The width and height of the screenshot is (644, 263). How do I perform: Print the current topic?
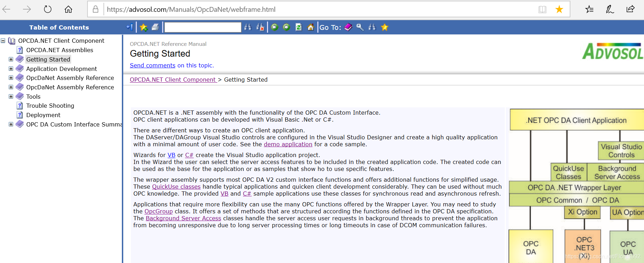(155, 27)
